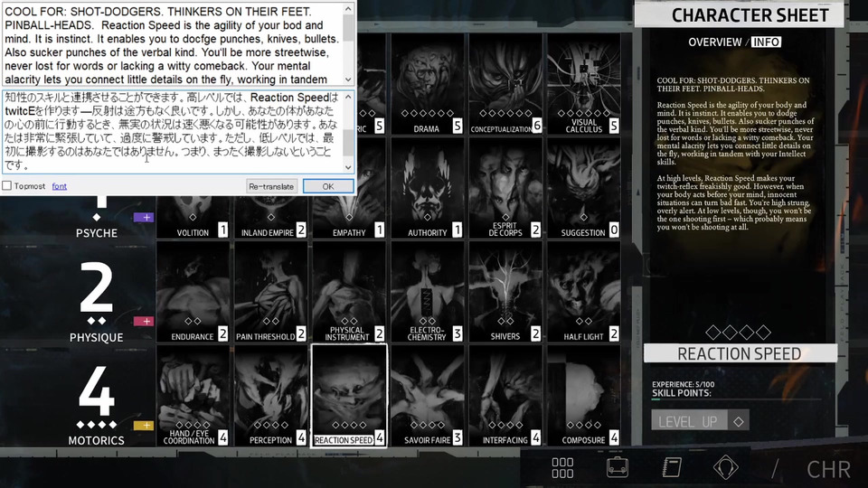Select the highlighted Reaction Speed skill card
This screenshot has height=488, width=868.
coord(349,396)
